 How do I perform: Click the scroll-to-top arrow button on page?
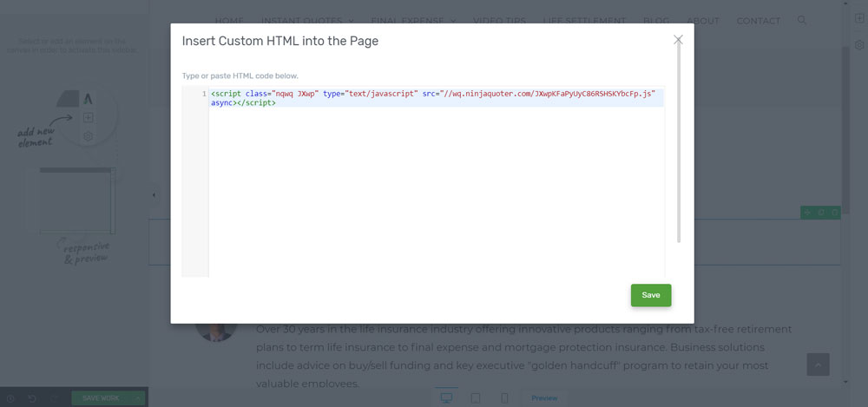(819, 364)
